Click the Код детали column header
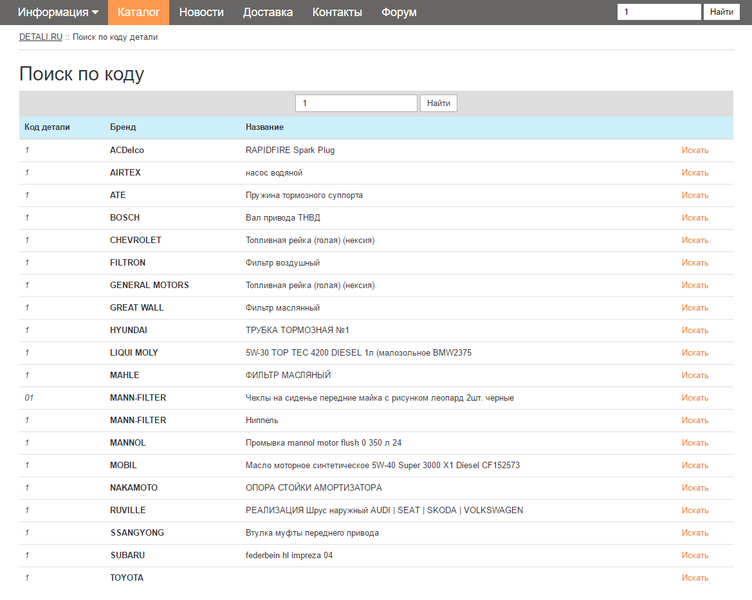 pos(47,127)
